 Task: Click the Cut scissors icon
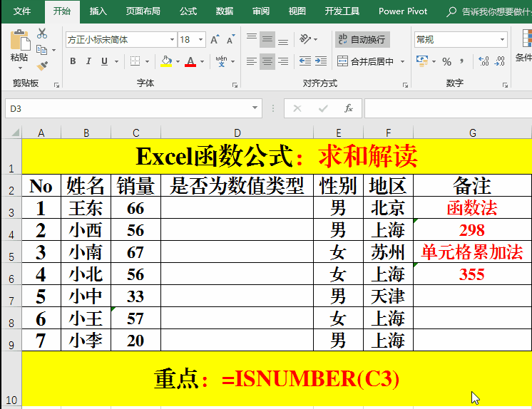click(x=42, y=33)
